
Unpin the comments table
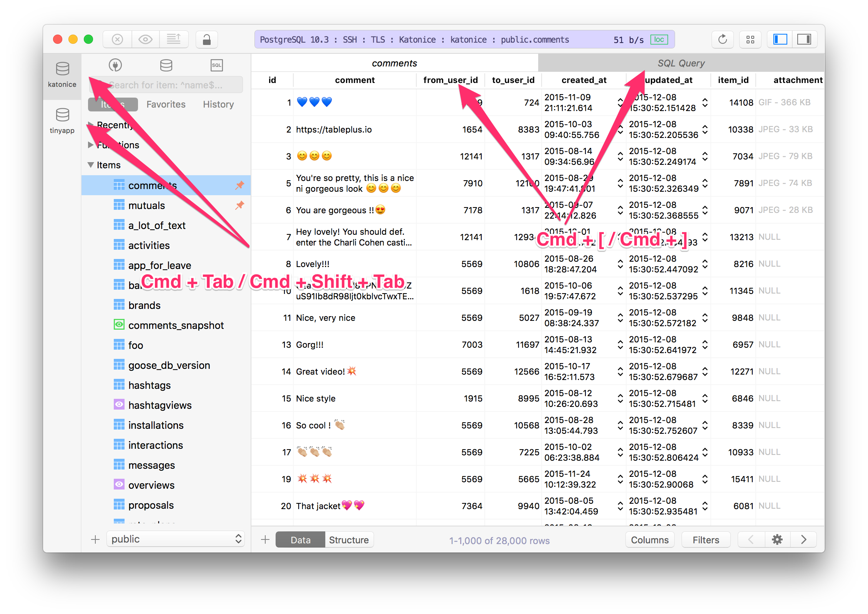click(239, 185)
